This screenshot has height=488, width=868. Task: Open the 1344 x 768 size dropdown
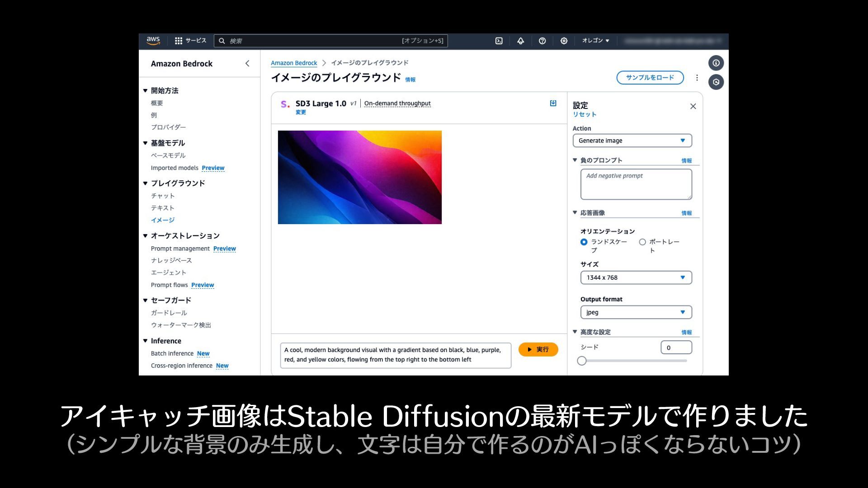click(x=636, y=277)
